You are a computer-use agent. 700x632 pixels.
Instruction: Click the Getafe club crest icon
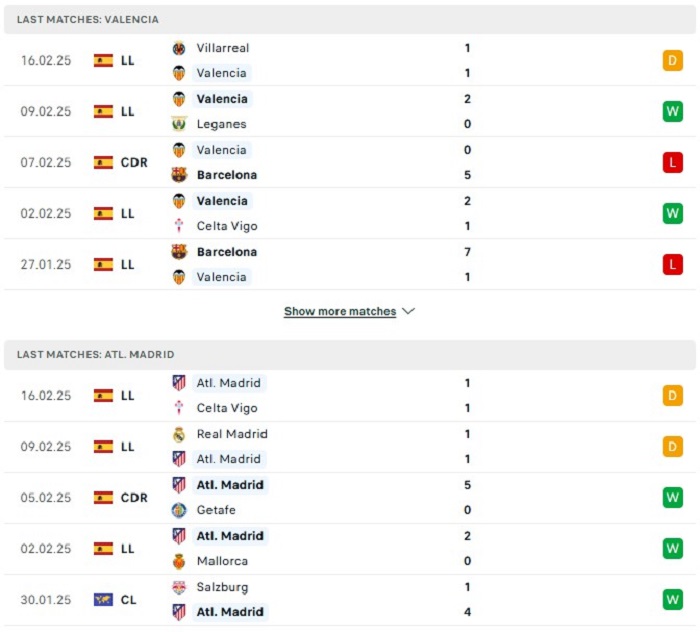[179, 510]
